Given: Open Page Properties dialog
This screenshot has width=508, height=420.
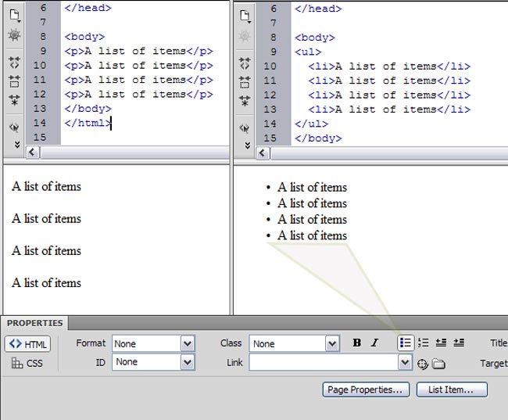Looking at the screenshot, I should [x=366, y=389].
